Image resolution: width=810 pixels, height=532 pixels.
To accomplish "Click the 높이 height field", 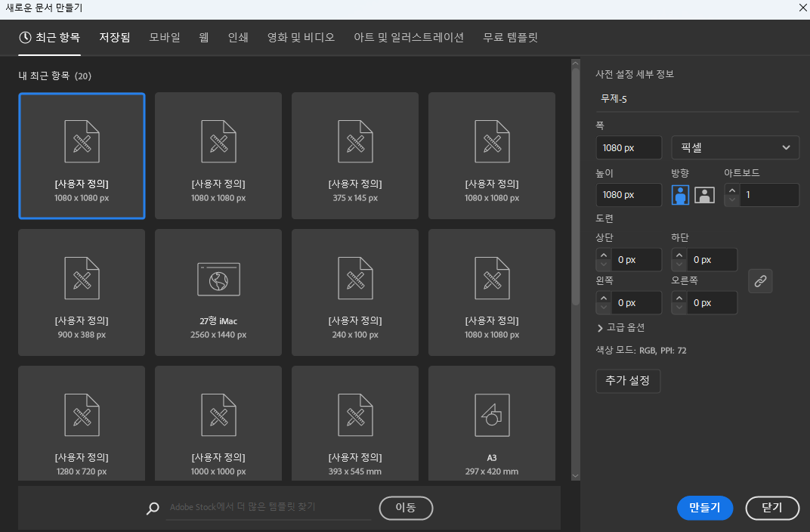I will [x=629, y=195].
